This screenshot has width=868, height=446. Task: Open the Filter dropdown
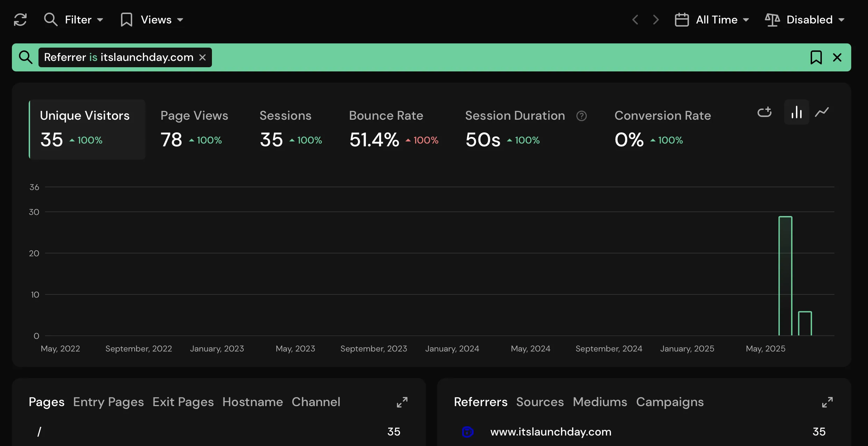(x=74, y=20)
